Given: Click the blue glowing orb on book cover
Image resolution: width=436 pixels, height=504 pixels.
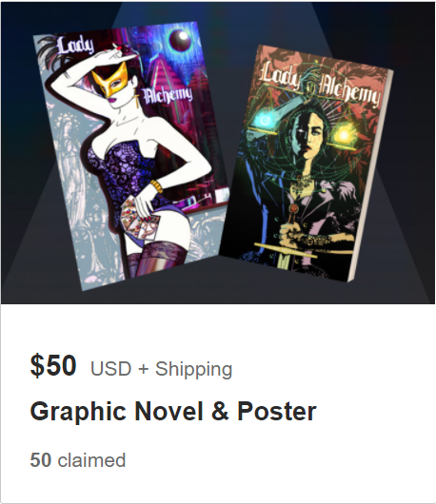Looking at the screenshot, I should tap(266, 121).
